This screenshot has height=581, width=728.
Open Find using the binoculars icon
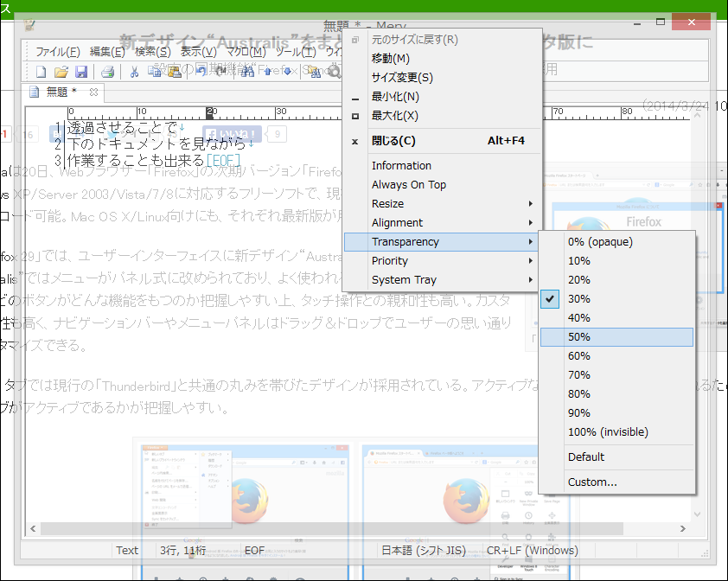pos(247,72)
